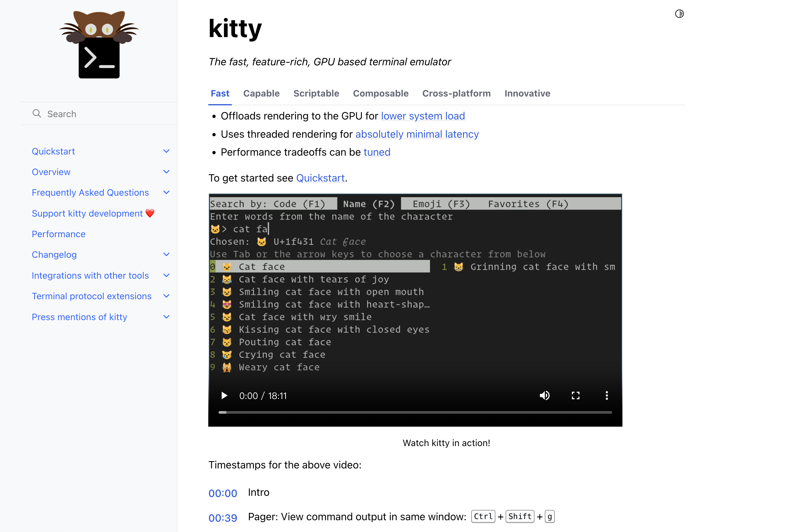
Task: Click the kitty logo image
Action: coord(99,46)
